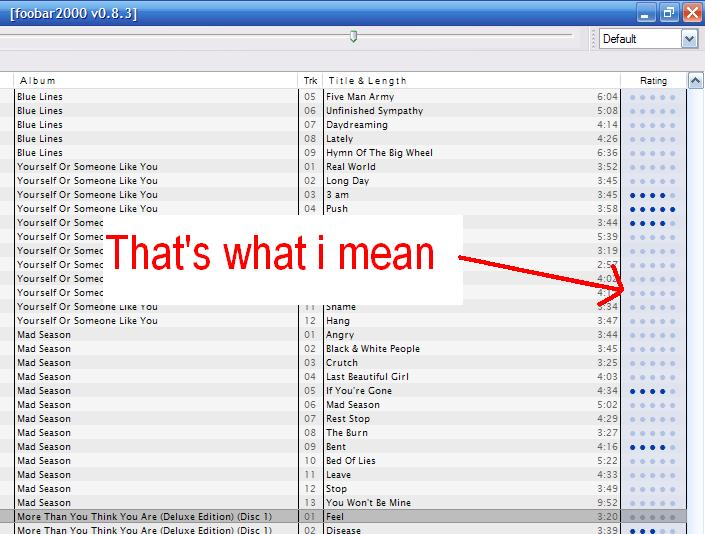Select Hymn Of The Big Wheel

pos(379,152)
